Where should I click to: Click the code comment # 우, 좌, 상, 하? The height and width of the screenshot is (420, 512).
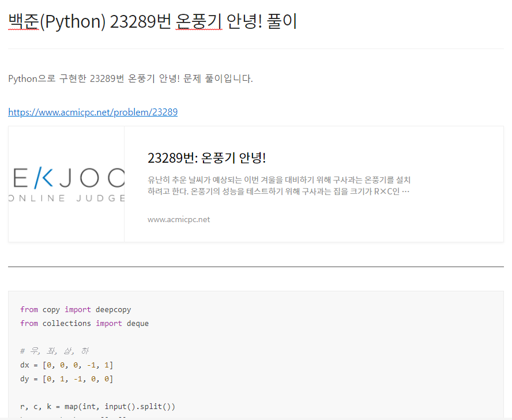click(x=55, y=351)
